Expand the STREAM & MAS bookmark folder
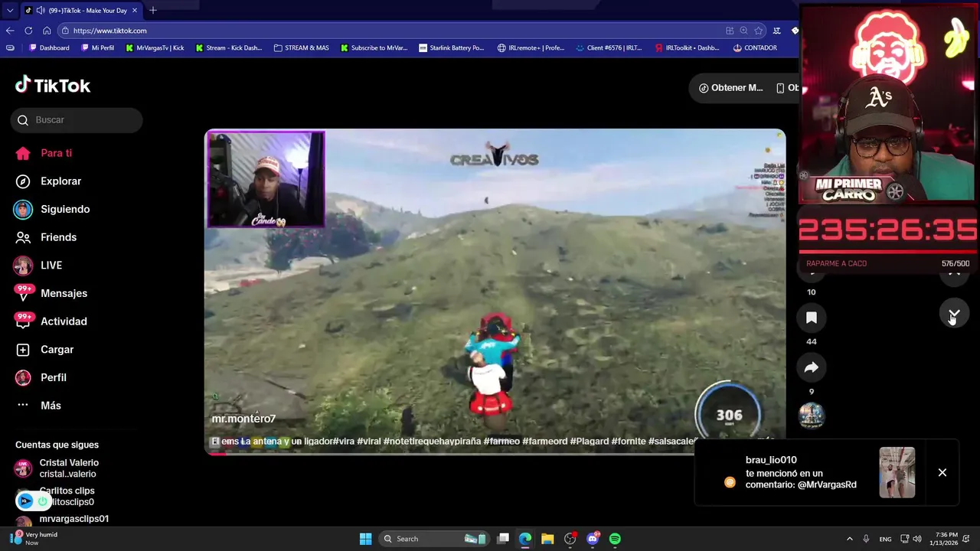 point(301,47)
